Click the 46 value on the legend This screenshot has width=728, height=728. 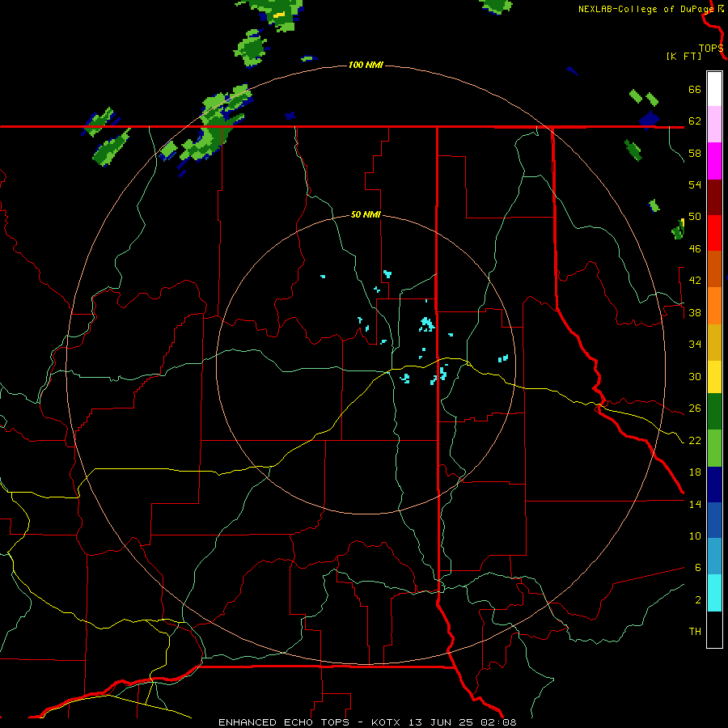[695, 249]
